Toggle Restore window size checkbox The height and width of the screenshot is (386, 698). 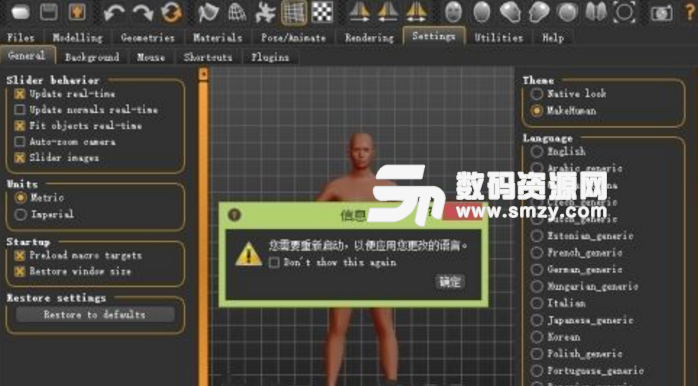[x=20, y=271]
